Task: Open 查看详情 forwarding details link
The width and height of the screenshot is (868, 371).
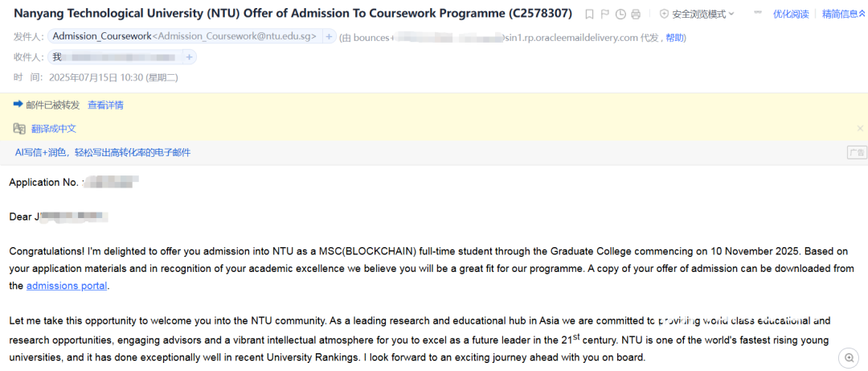Action: [105, 105]
